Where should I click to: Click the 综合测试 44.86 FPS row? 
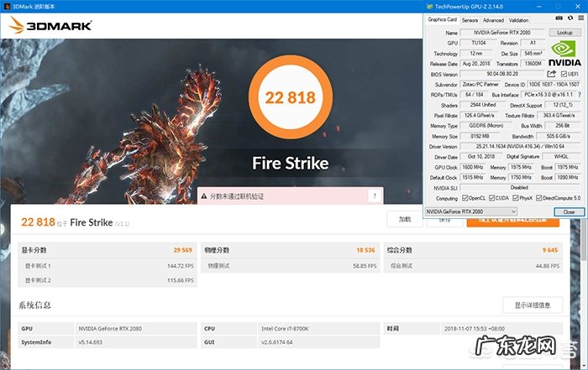[x=472, y=266]
